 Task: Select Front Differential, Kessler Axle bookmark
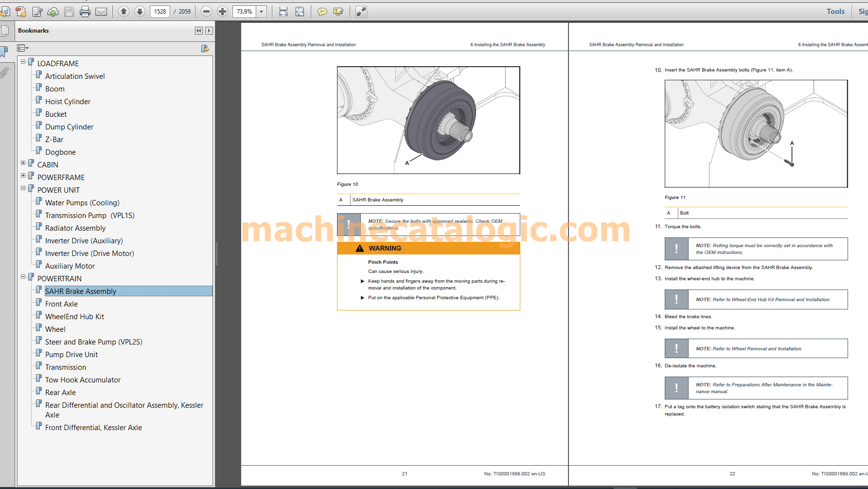[93, 428]
